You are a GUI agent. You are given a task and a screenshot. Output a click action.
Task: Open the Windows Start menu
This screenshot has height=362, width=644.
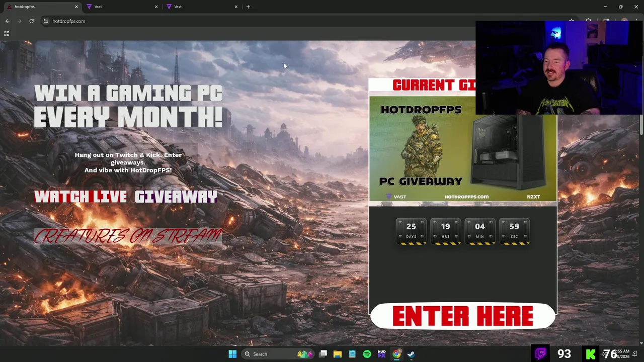pos(232,354)
